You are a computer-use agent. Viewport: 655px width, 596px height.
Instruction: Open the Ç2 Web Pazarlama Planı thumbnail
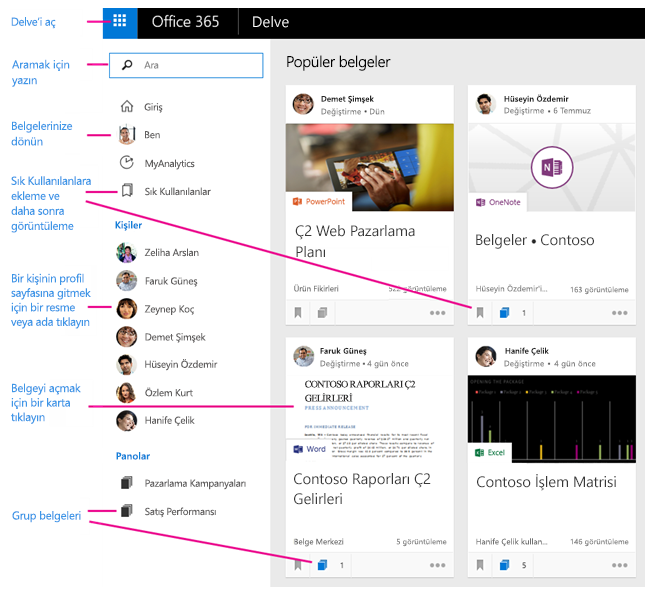tap(370, 167)
